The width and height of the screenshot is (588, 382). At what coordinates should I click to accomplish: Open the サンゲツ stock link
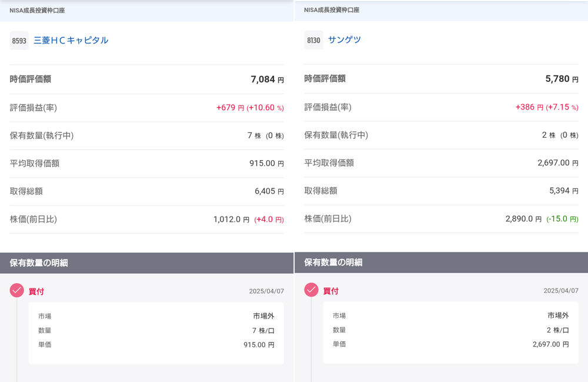tap(344, 40)
